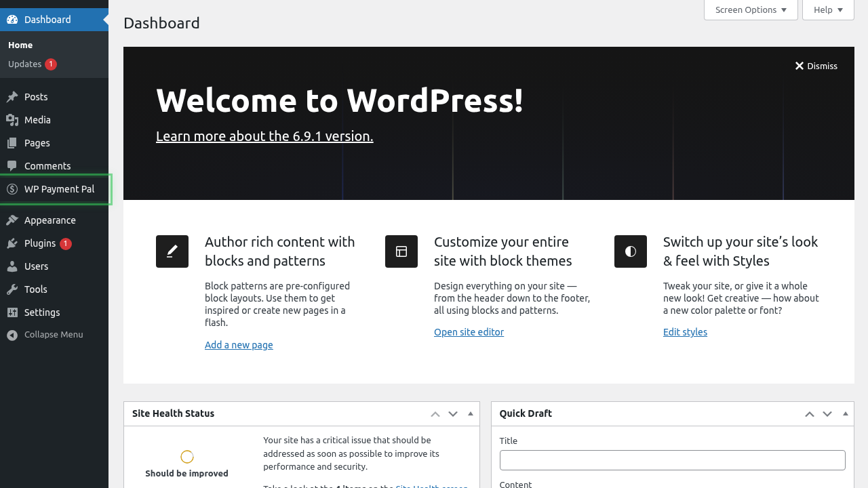868x488 pixels.
Task: Click the pencil icon for block patterns
Action: [x=172, y=251]
